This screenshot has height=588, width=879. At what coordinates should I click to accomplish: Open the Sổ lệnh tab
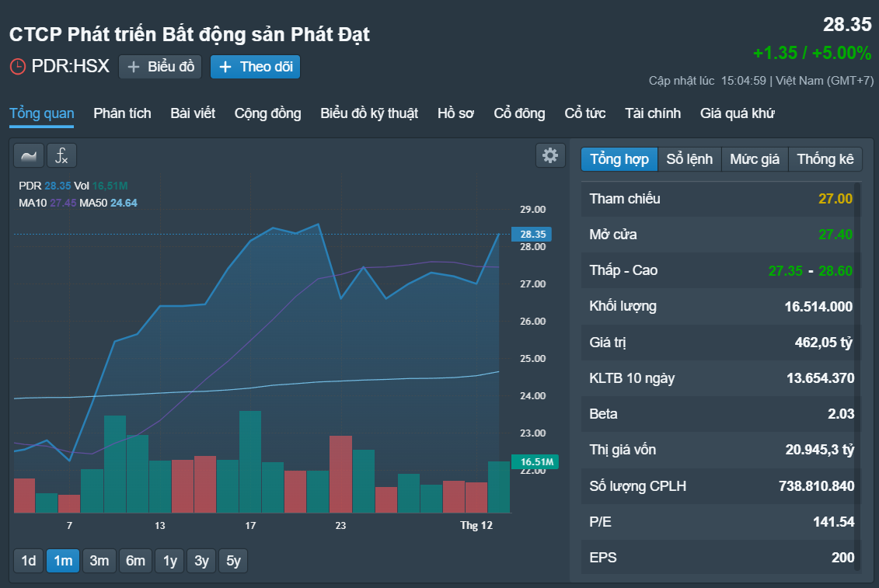tap(689, 159)
